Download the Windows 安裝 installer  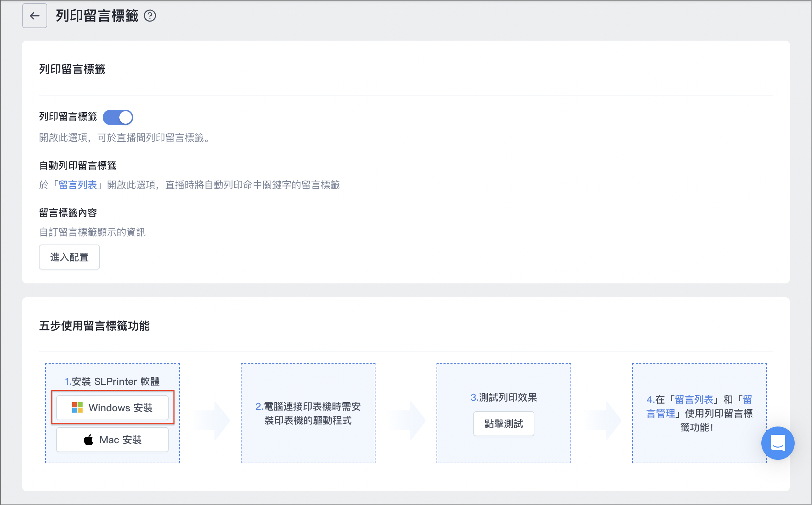click(x=112, y=408)
